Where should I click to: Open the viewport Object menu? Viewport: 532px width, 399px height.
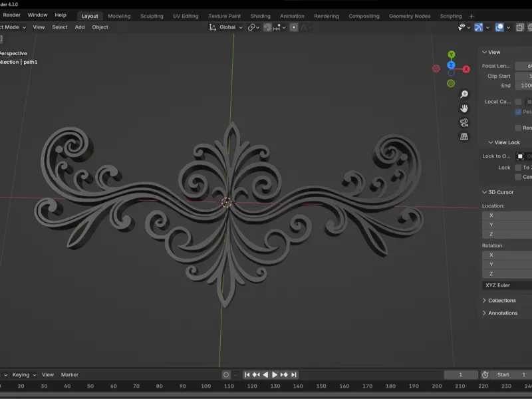100,27
